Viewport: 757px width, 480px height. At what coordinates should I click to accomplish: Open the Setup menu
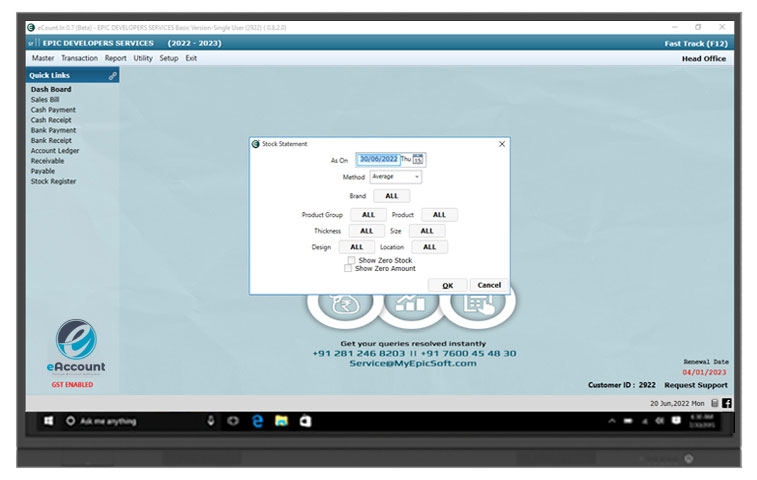(x=169, y=58)
